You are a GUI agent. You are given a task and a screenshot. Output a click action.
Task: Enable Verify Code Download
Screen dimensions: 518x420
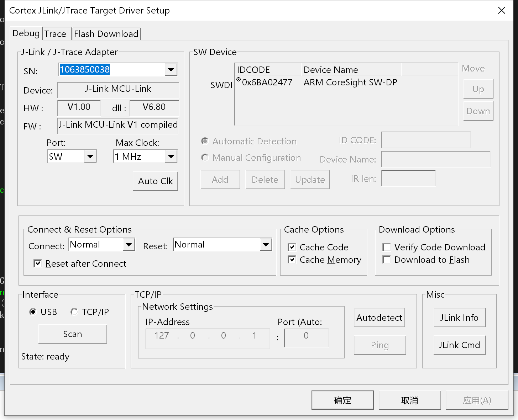coord(387,247)
